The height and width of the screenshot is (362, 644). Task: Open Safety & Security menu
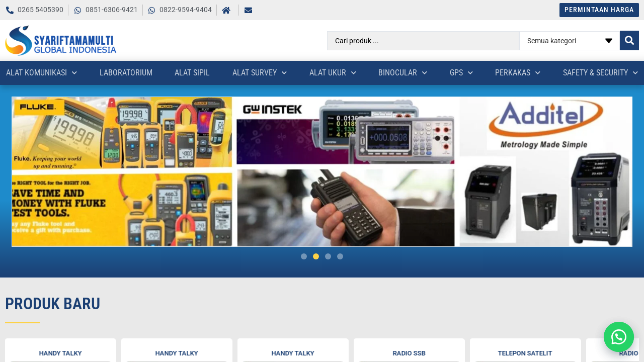coord(595,73)
